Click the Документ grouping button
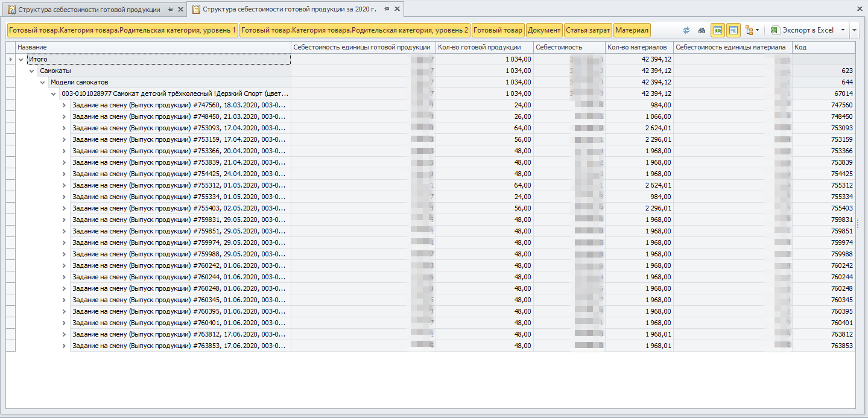This screenshot has height=418, width=868. pos(544,30)
